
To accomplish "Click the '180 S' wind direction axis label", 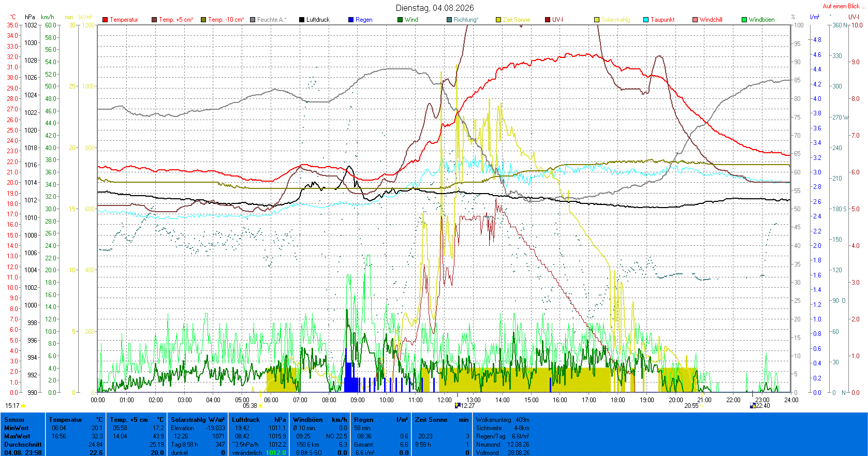I will click(x=839, y=209).
